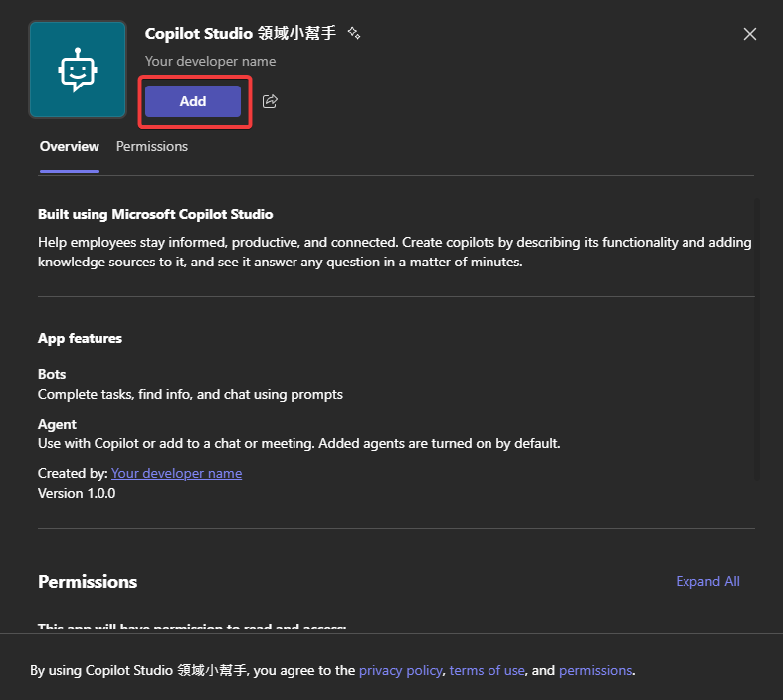Click the 'App features' heading
Image resolution: width=783 pixels, height=700 pixels.
[x=80, y=338]
